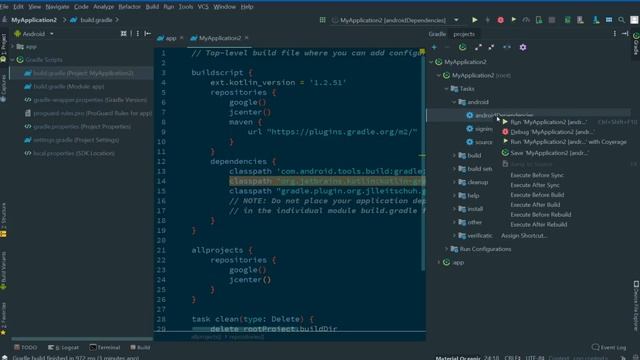Viewport: 640px width, 360px height.
Task: Open the Logcat tool window
Action: point(63,347)
